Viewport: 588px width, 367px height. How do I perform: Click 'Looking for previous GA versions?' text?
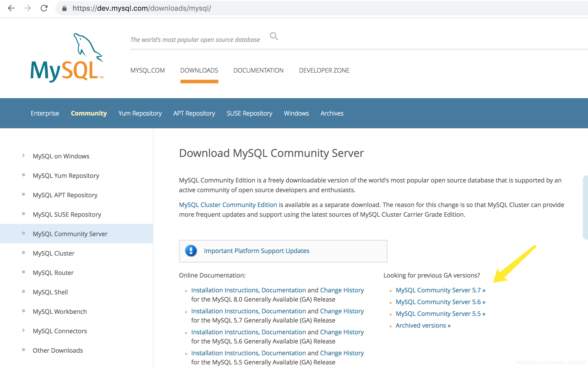tap(432, 275)
